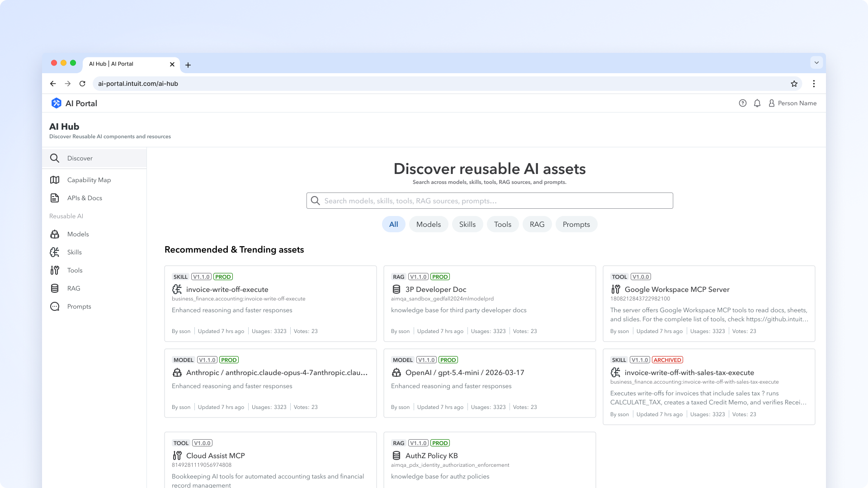Screen dimensions: 868x488
Task: Go to Skills in the sidebar
Action: click(94, 252)
